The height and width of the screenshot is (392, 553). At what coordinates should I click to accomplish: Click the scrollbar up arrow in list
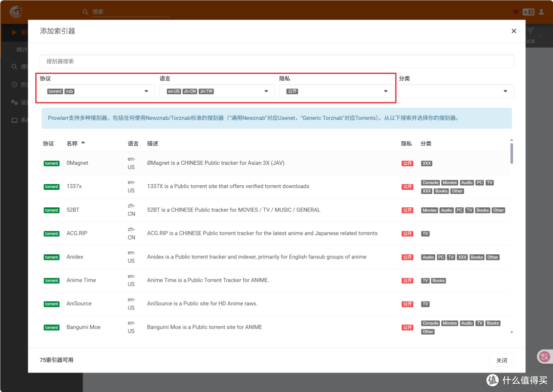pos(512,140)
